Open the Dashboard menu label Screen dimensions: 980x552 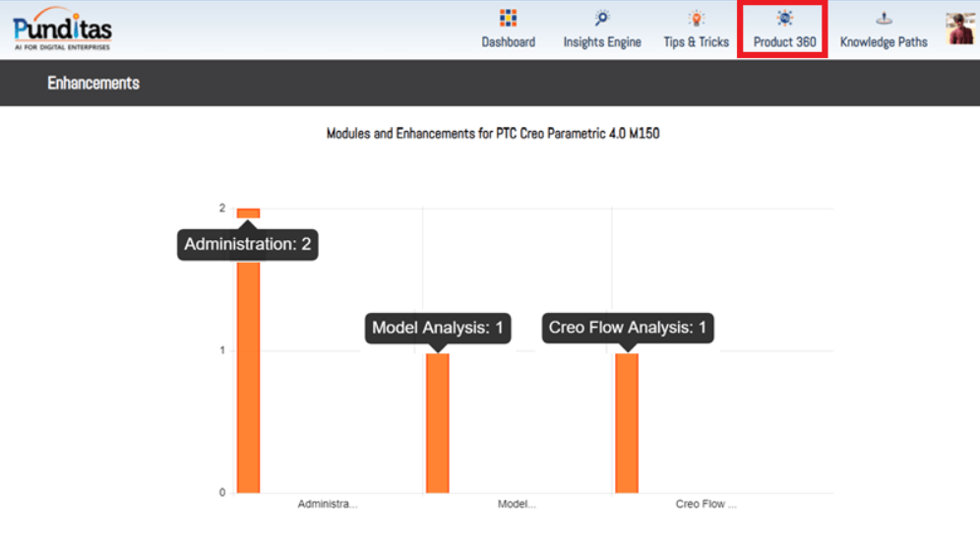[509, 42]
